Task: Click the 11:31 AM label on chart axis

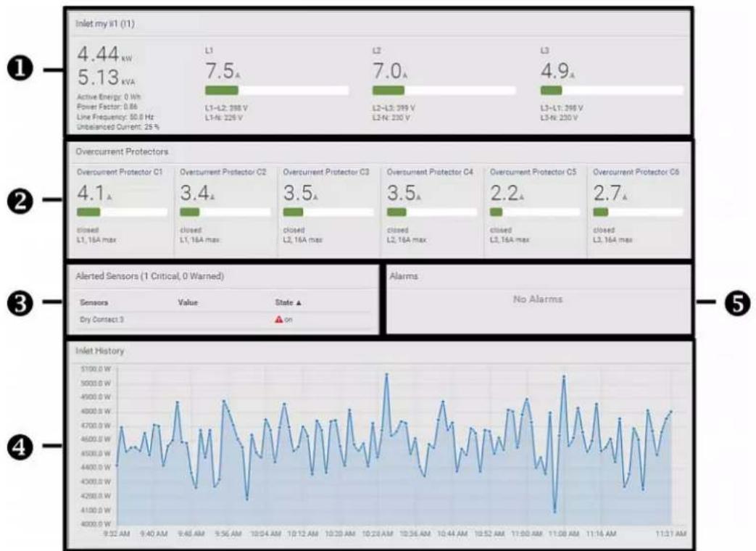Action: [x=670, y=534]
